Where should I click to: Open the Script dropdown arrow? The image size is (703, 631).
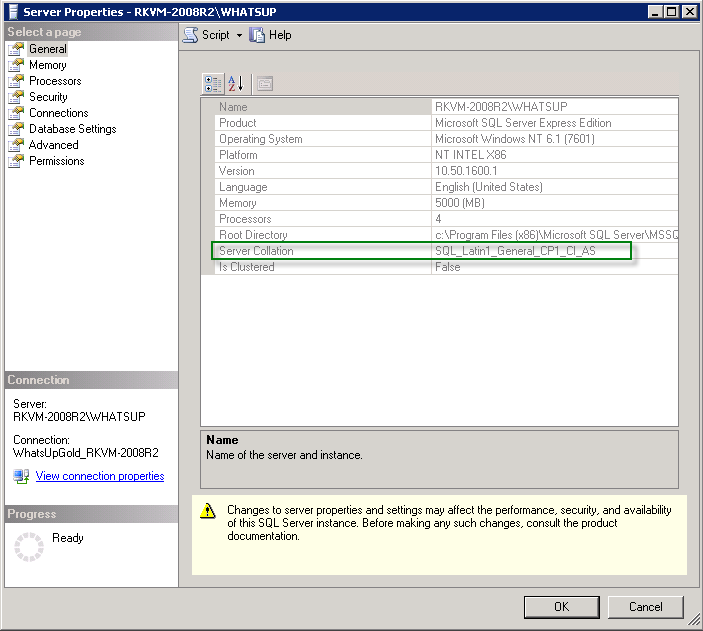[239, 35]
